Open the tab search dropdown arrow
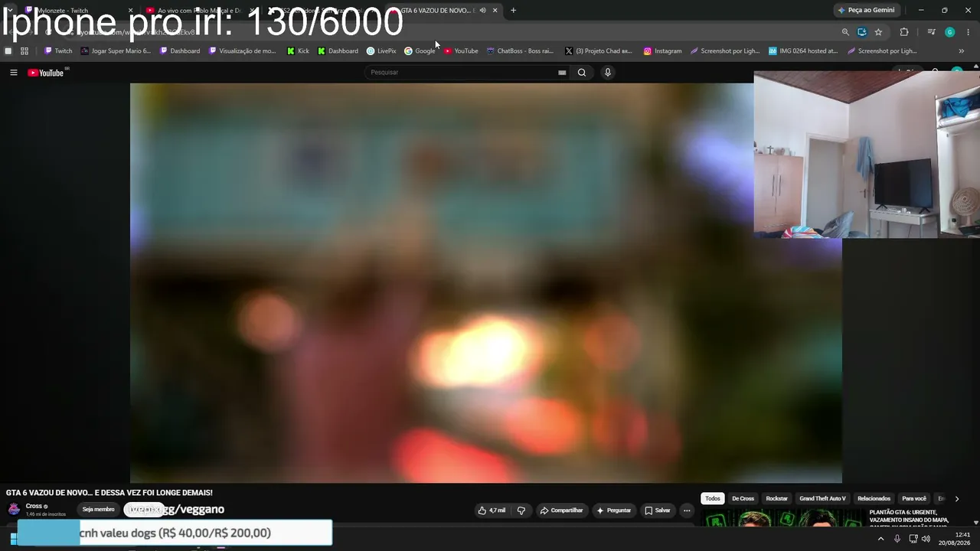980x551 pixels. click(x=9, y=11)
